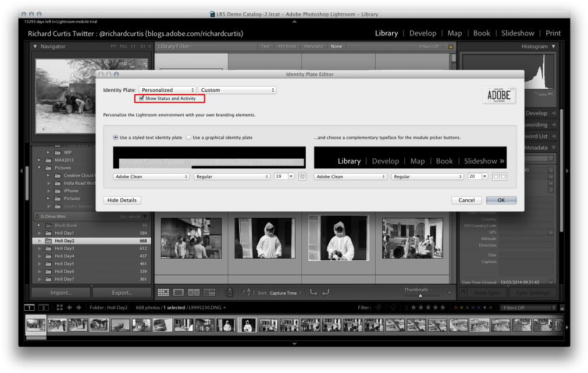
Task: Confirm with OK button
Action: [501, 200]
